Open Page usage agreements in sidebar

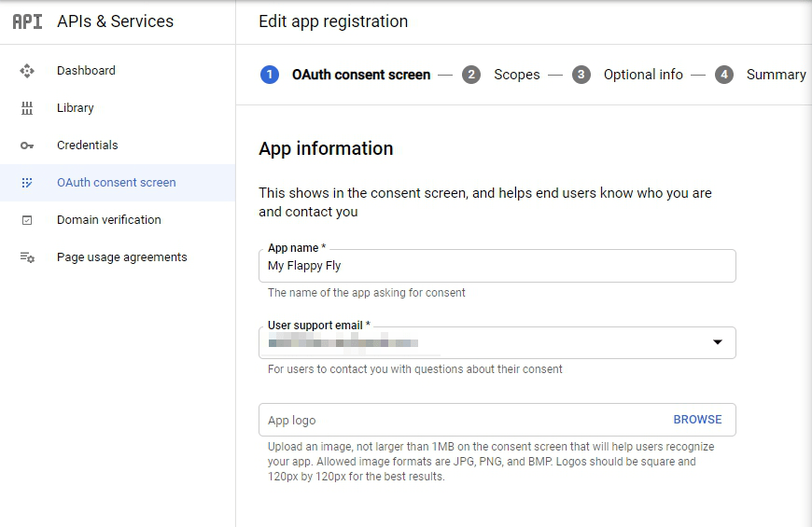click(x=121, y=257)
